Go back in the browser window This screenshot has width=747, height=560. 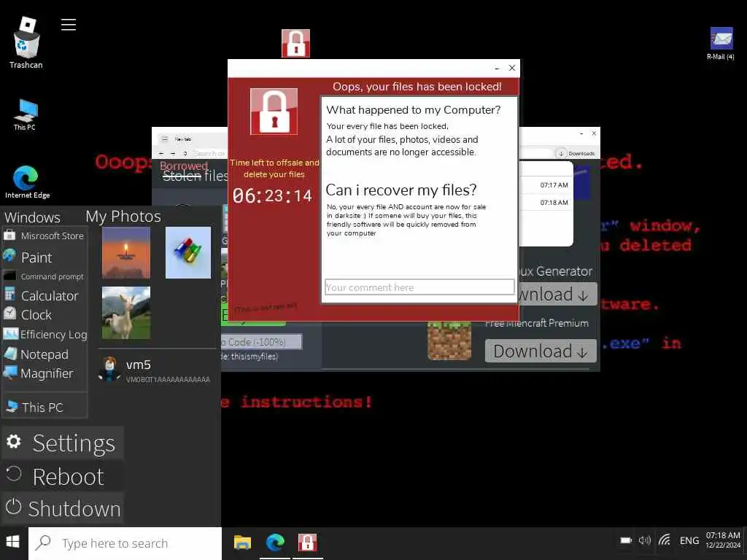[161, 153]
